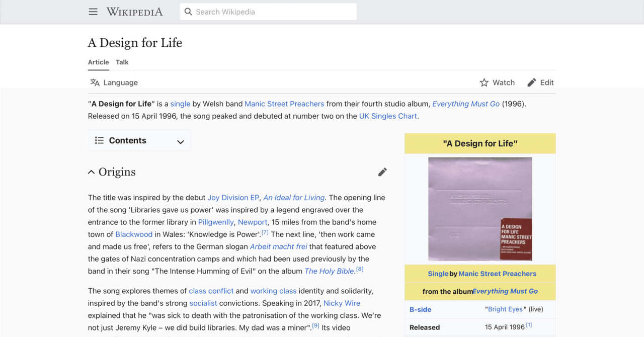Open citation reference [9]
The image size is (644, 337).
coord(315,326)
